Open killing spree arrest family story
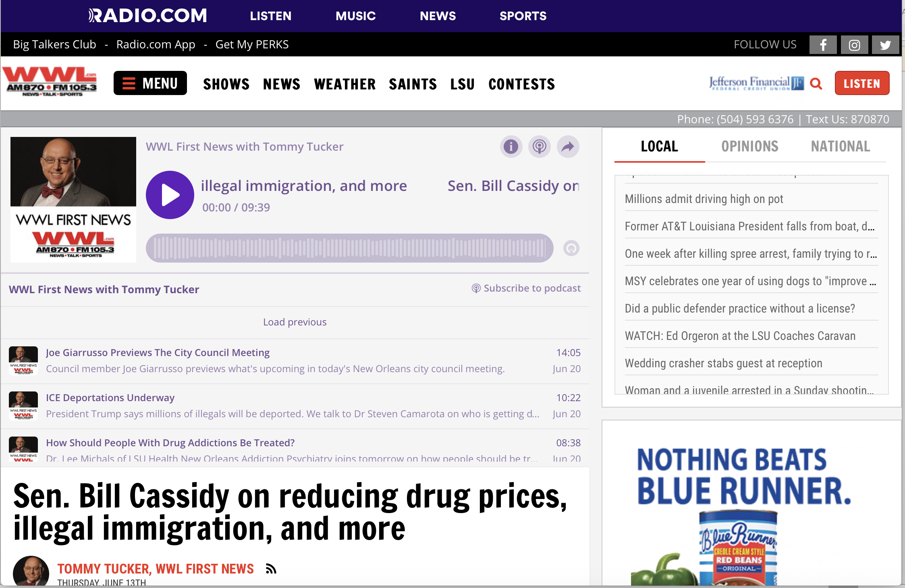 (751, 254)
